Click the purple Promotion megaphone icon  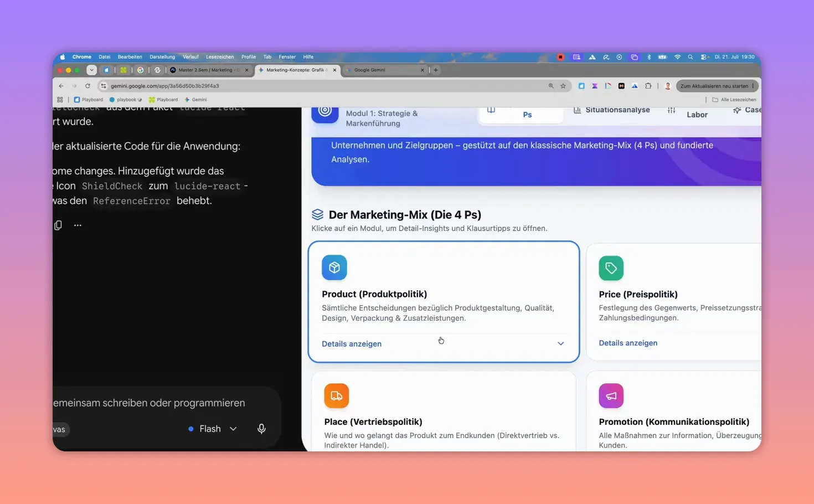[x=611, y=395]
